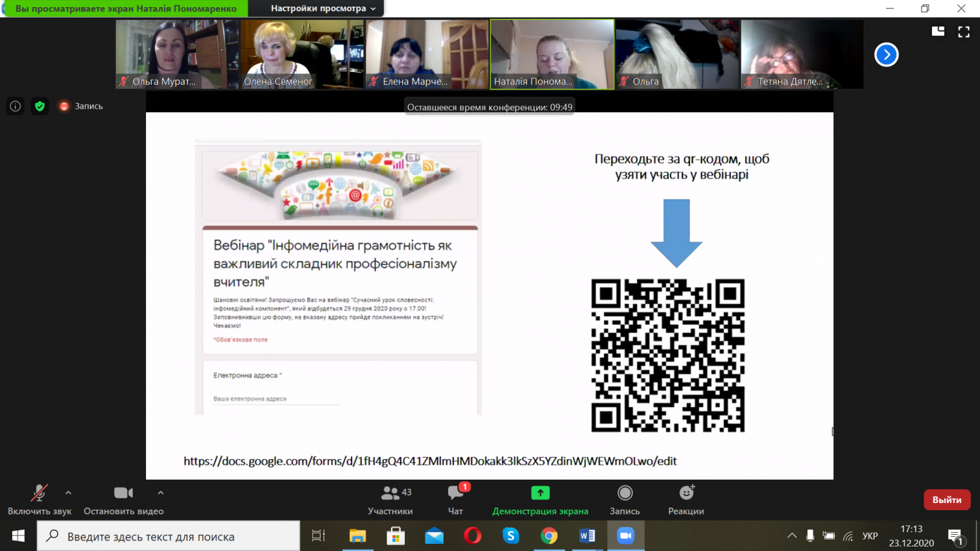
Task: Open Task View on taskbar
Action: tap(318, 536)
